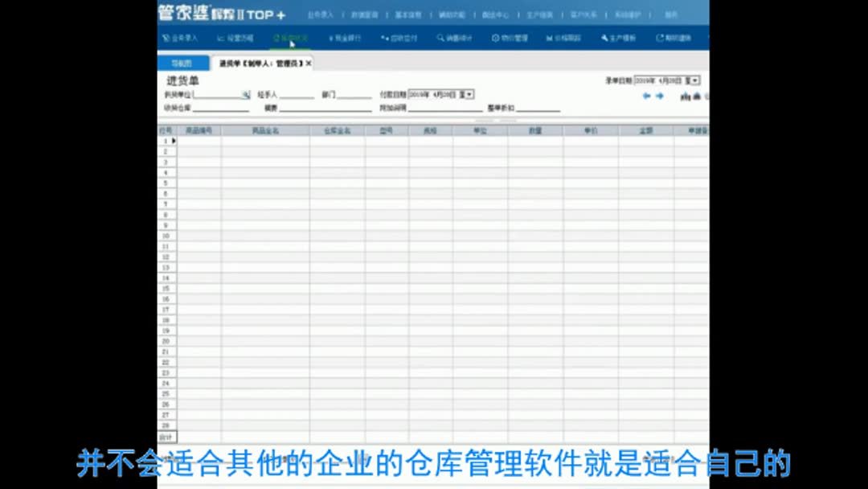Click the blue next-bill arrow
The image size is (868, 489).
[x=661, y=95]
